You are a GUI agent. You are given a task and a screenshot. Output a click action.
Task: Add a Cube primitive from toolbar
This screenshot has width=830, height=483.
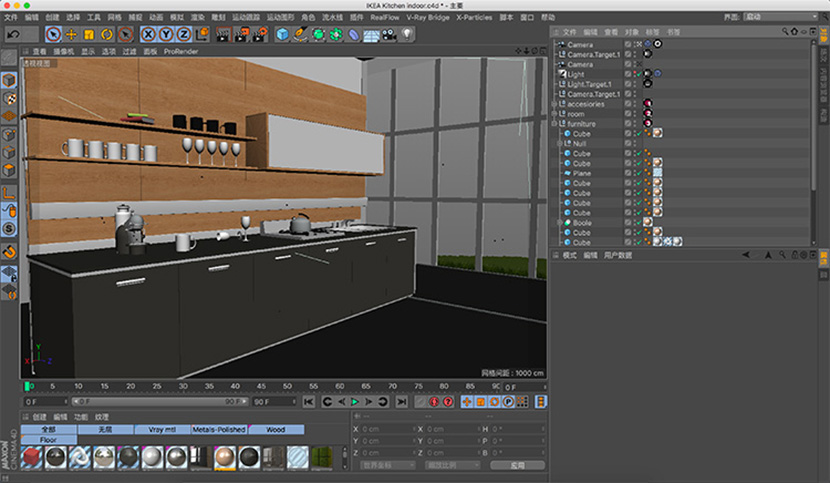pyautogui.click(x=283, y=34)
